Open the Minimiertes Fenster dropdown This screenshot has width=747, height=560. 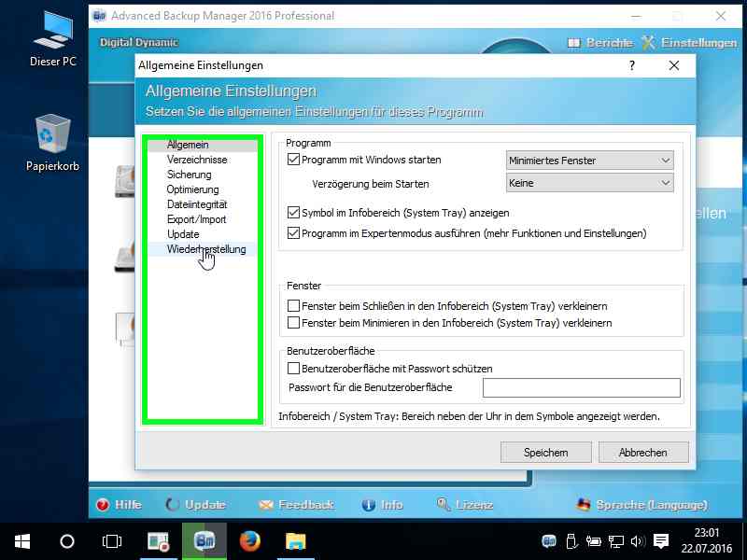tap(590, 161)
